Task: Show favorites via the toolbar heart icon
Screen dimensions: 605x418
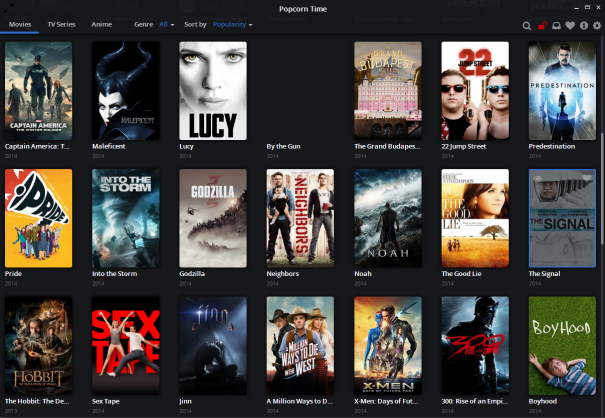Action: pos(570,25)
